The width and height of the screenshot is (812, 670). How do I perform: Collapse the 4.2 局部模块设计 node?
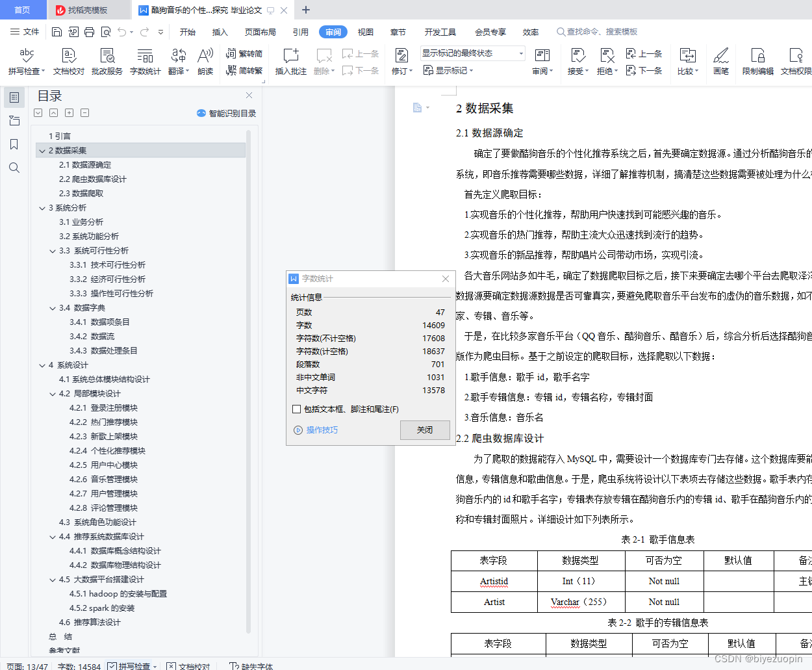pos(53,394)
